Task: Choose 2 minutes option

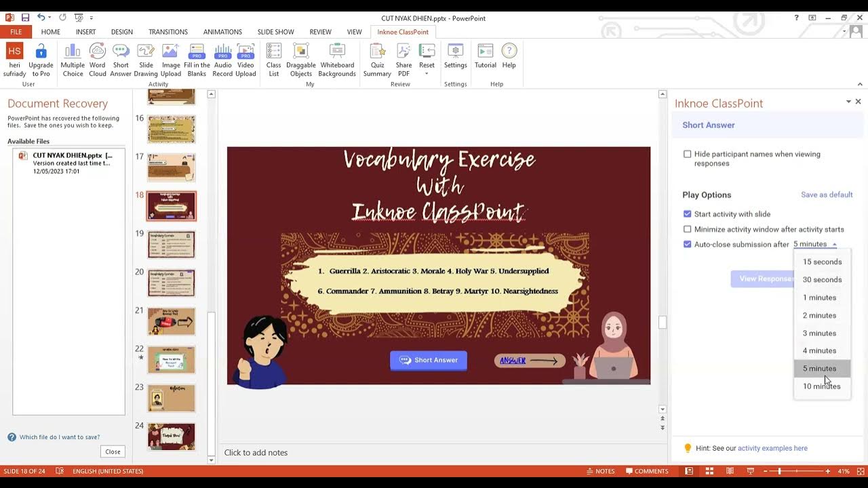Action: point(822,315)
